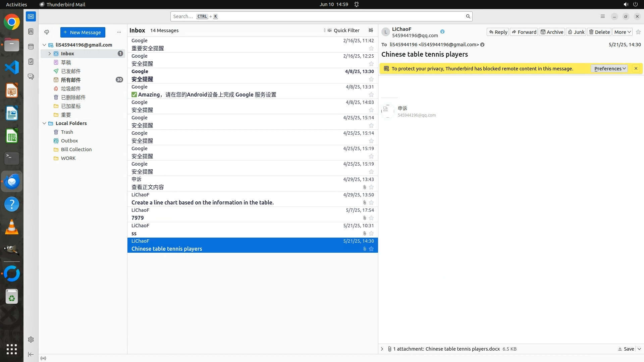This screenshot has height=362, width=644.
Task: Star the Chinese table tennis players message
Action: (371, 249)
